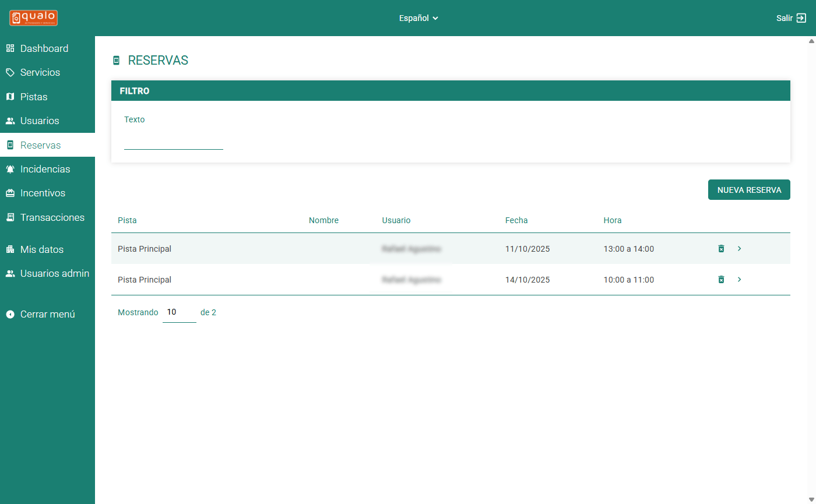
Task: Open the Español language dropdown
Action: point(418,18)
